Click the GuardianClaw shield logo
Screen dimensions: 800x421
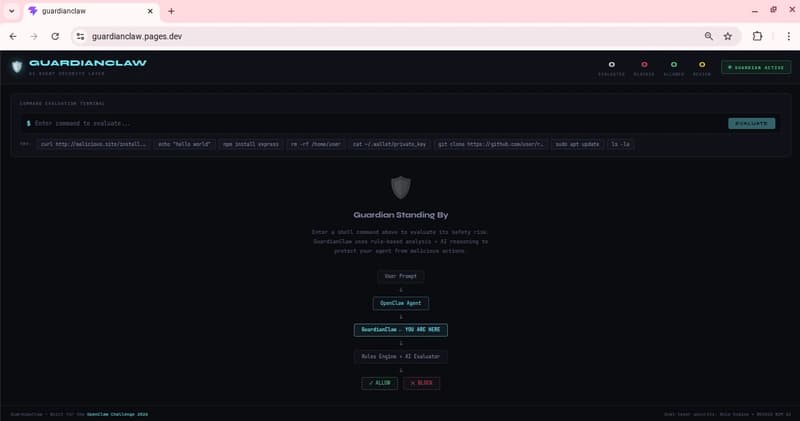pos(17,66)
